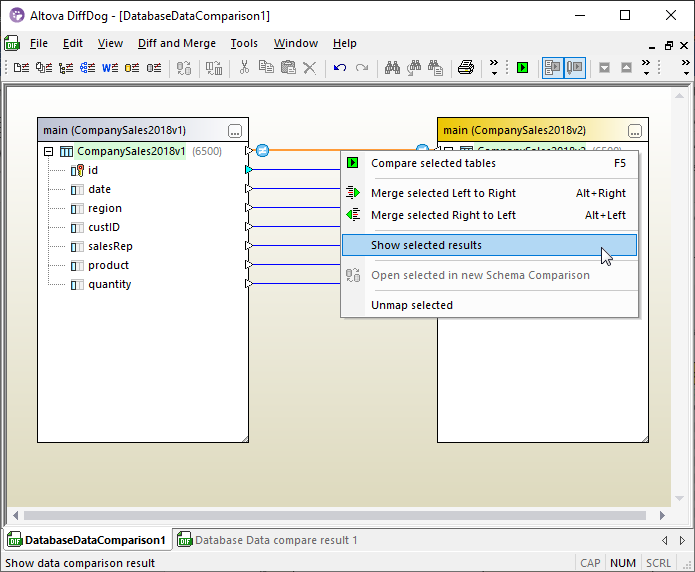Click the green Start Comparison toolbar button
This screenshot has height=572, width=695.
(x=522, y=68)
